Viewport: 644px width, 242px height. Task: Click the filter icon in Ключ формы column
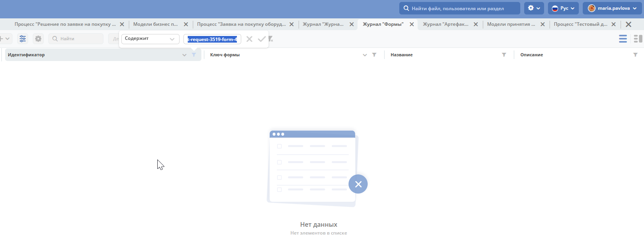tap(374, 55)
